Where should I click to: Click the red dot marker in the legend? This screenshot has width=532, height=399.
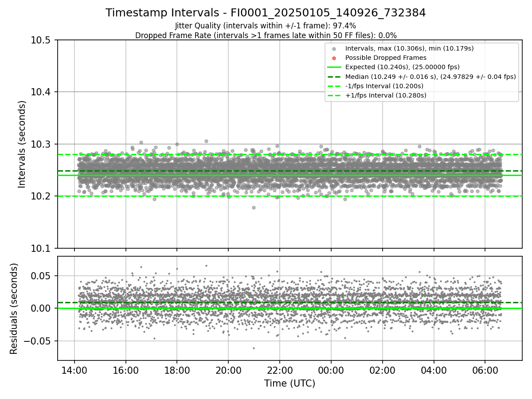[x=334, y=58]
